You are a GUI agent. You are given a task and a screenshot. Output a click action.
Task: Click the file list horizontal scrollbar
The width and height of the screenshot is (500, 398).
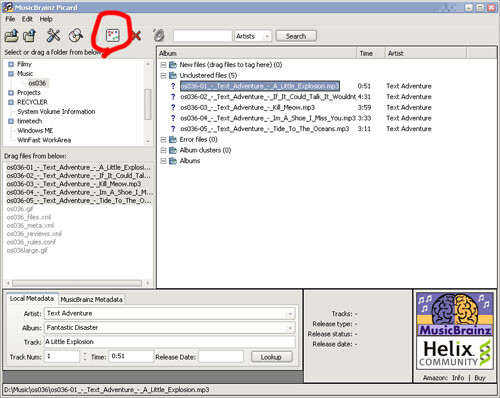pos(77,283)
